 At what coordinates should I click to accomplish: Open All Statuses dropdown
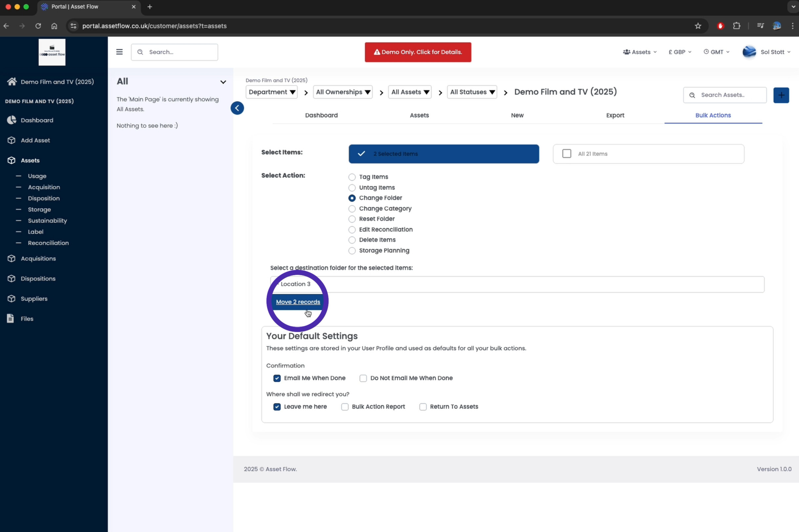point(472,92)
